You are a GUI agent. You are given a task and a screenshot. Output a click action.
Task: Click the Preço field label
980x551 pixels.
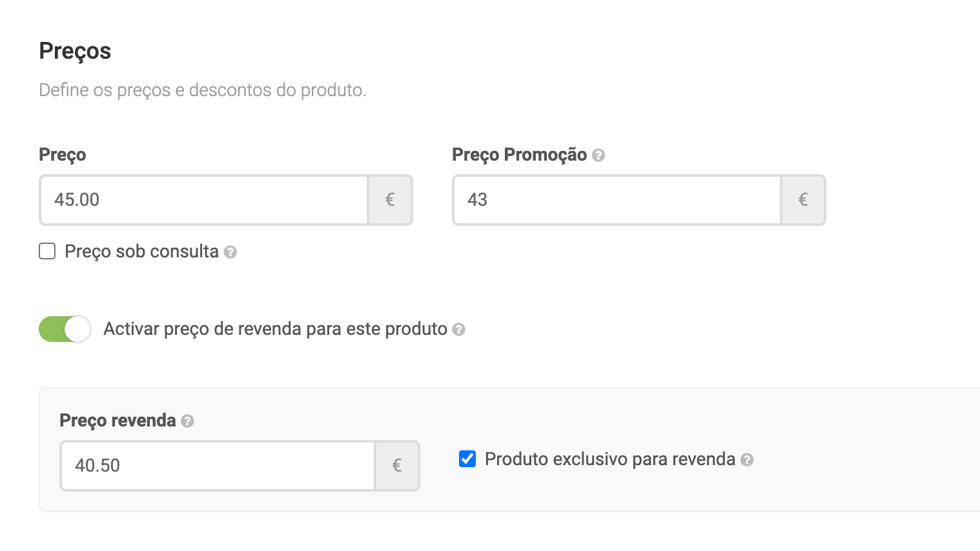(62, 155)
